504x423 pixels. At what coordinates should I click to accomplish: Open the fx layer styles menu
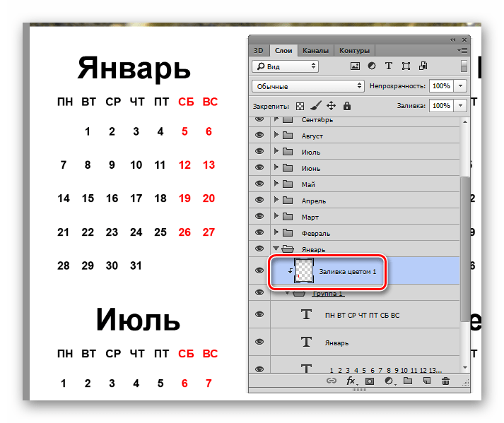pyautogui.click(x=351, y=381)
